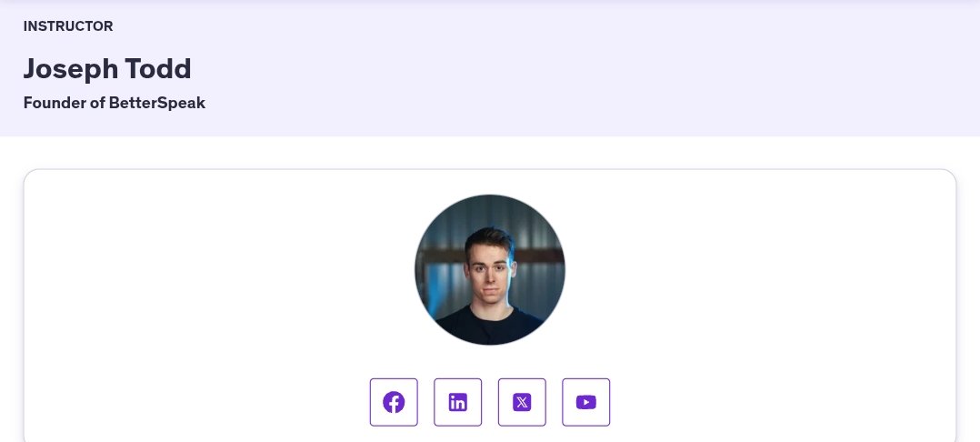Open Joseph Todd's Facebook profile icon
The width and height of the screenshot is (980, 442).
pyautogui.click(x=394, y=402)
